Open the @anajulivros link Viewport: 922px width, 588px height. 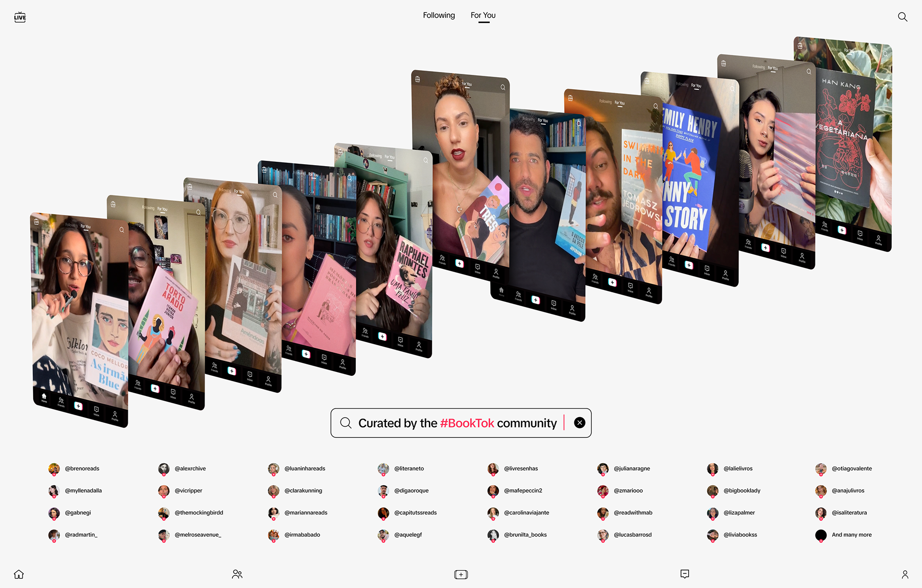pos(848,491)
